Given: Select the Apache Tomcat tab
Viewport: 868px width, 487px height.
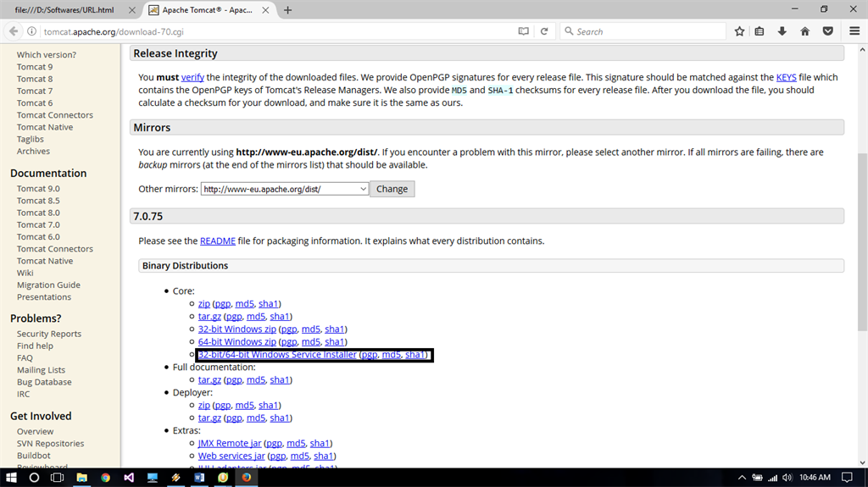Looking at the screenshot, I should point(209,10).
